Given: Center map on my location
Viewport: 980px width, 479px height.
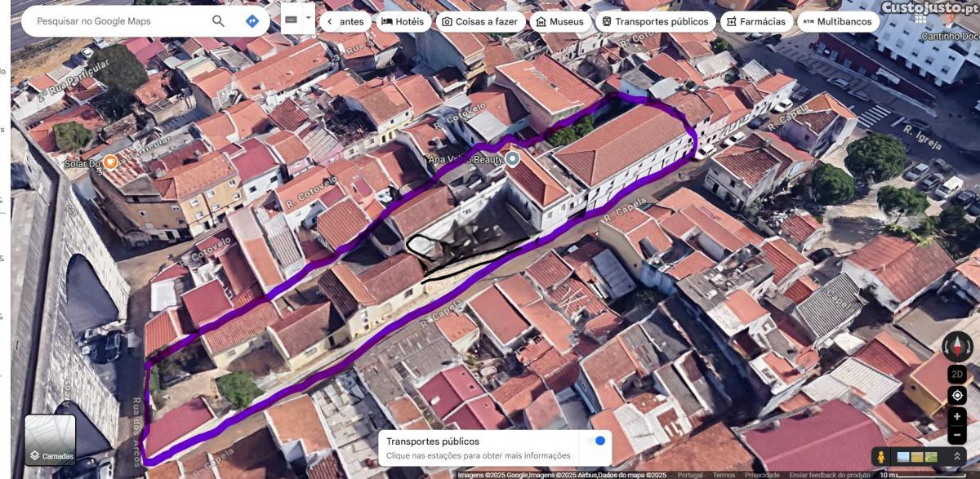Looking at the screenshot, I should click(957, 396).
